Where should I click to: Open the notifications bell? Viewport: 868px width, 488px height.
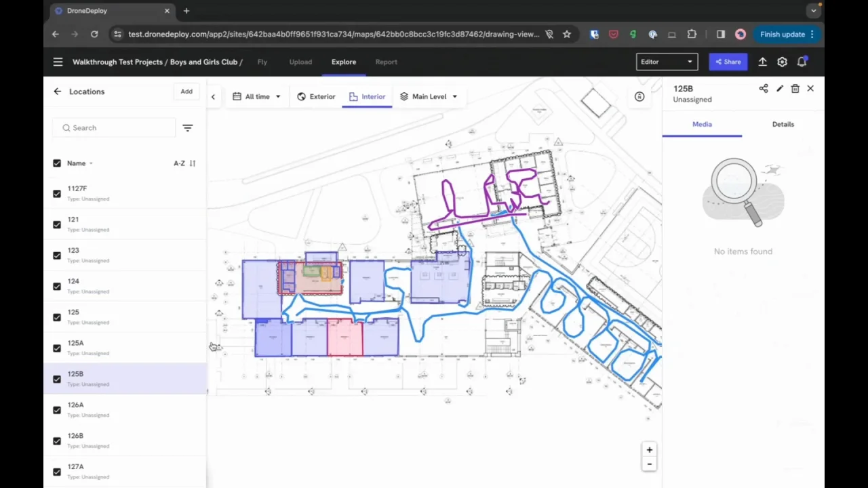(802, 62)
